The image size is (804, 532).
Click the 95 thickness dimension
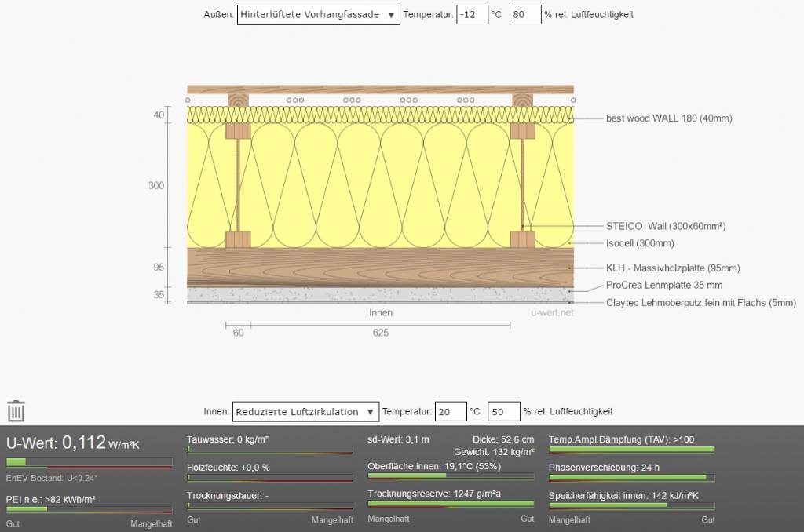pos(159,268)
